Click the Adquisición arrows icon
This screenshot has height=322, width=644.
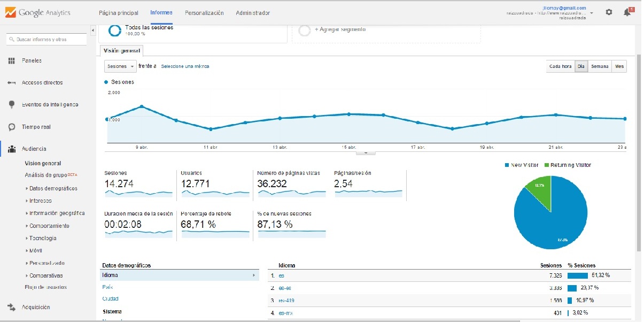coord(11,308)
